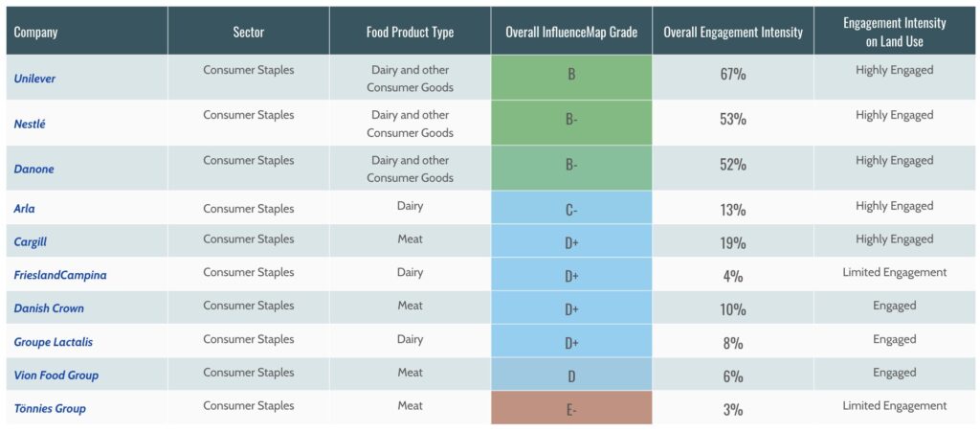Screen dimensions: 980x432
Task: Open the Unilever company link
Action: pos(34,79)
